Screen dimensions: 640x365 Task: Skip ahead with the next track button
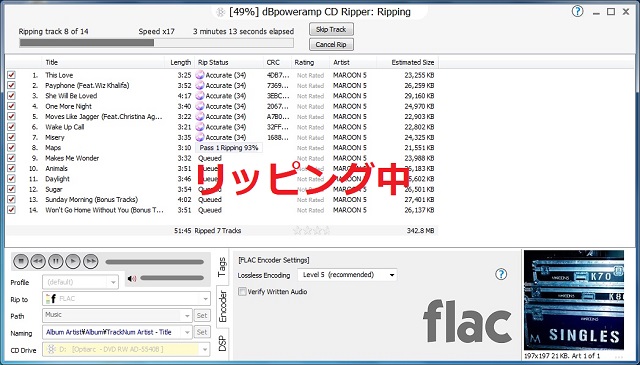tap(91, 261)
